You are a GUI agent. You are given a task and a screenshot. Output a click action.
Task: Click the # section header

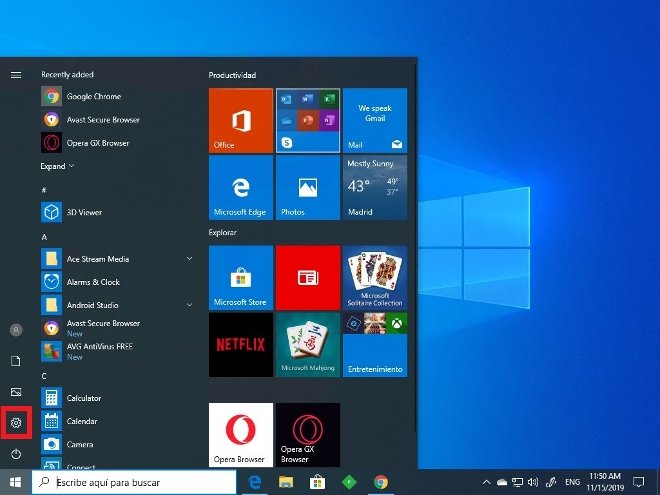pos(44,190)
